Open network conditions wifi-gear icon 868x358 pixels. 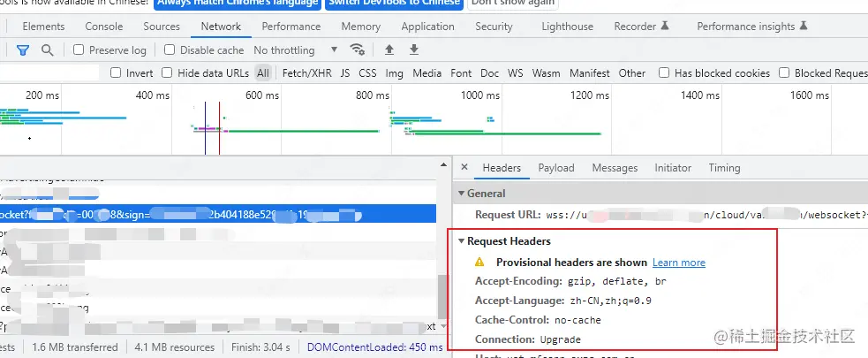[x=357, y=50]
